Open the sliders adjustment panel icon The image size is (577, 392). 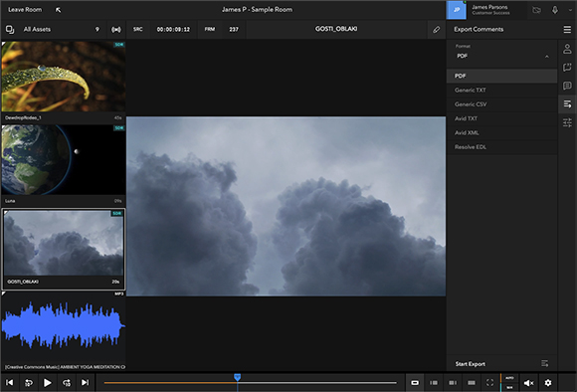[567, 122]
